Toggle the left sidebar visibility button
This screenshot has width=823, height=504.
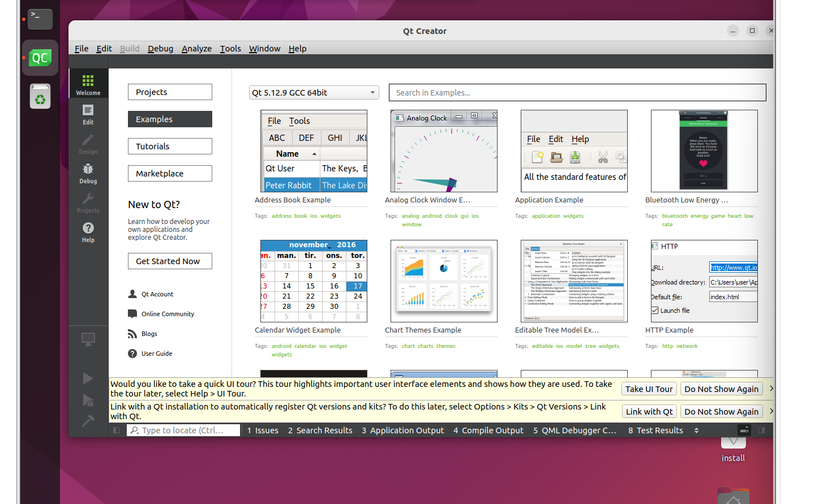pyautogui.click(x=116, y=430)
